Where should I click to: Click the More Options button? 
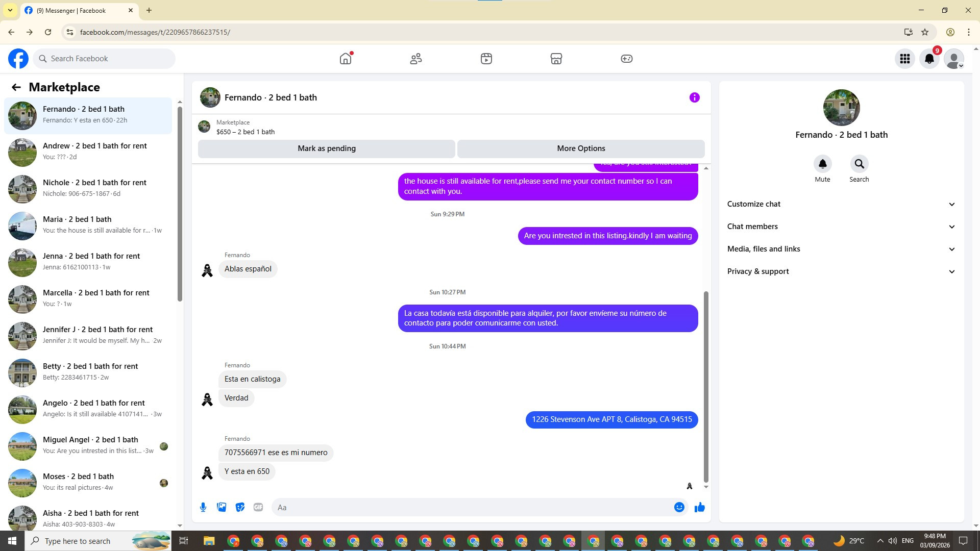[581, 148]
